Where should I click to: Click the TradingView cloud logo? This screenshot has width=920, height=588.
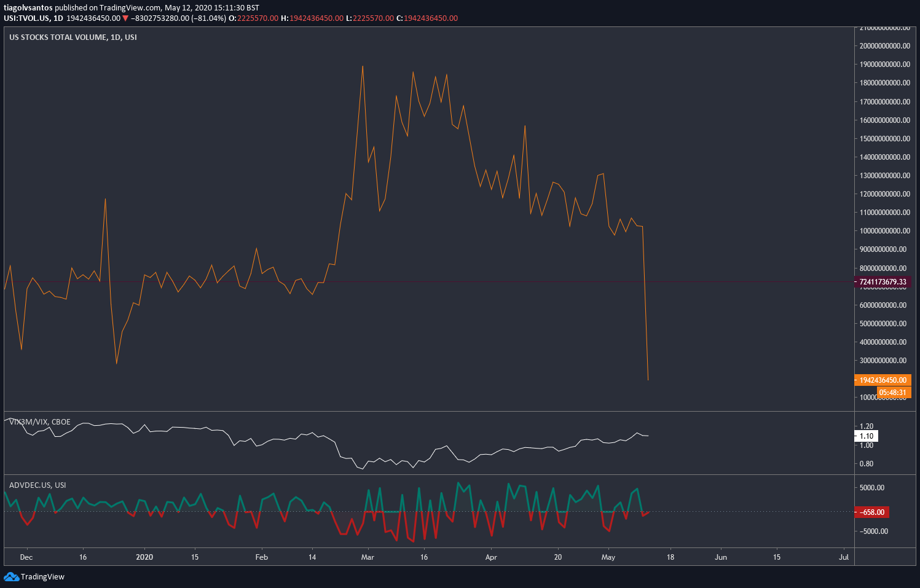pos(11,576)
